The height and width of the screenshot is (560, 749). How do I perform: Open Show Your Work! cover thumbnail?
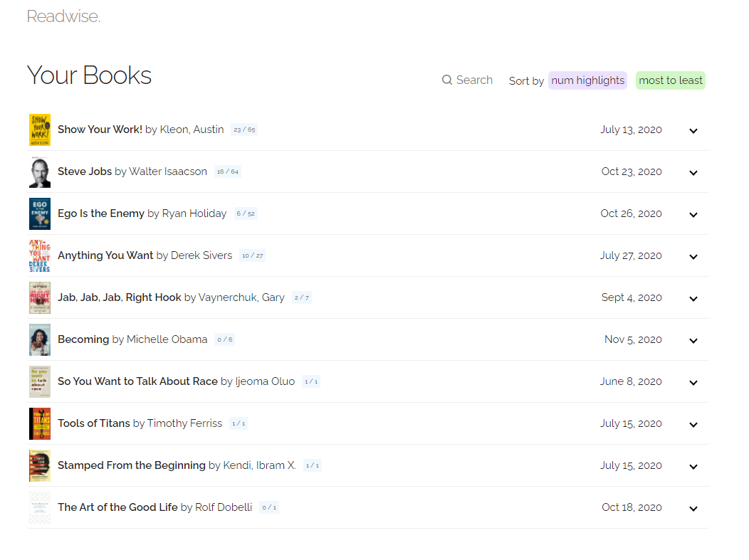pyautogui.click(x=40, y=130)
